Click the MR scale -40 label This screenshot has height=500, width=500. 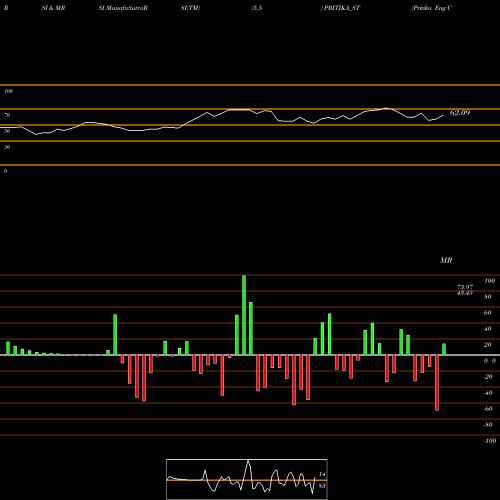(x=488, y=393)
